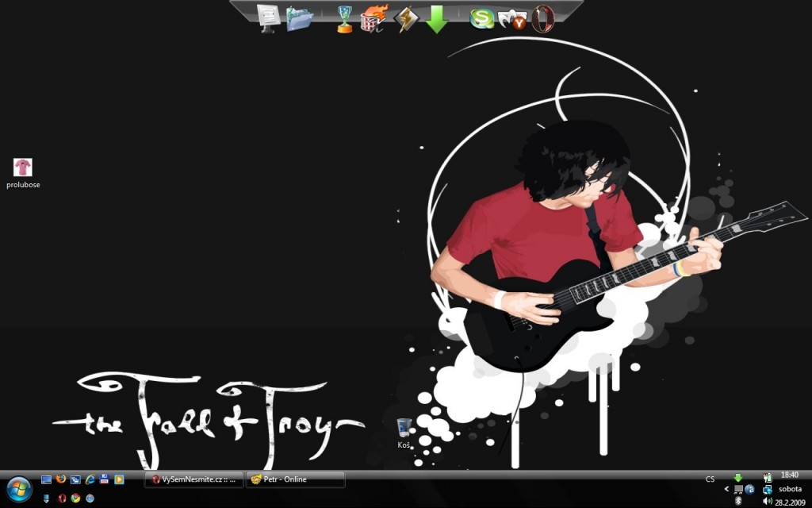Open the CS language indicator
Screen dimensions: 812x508
[710, 479]
